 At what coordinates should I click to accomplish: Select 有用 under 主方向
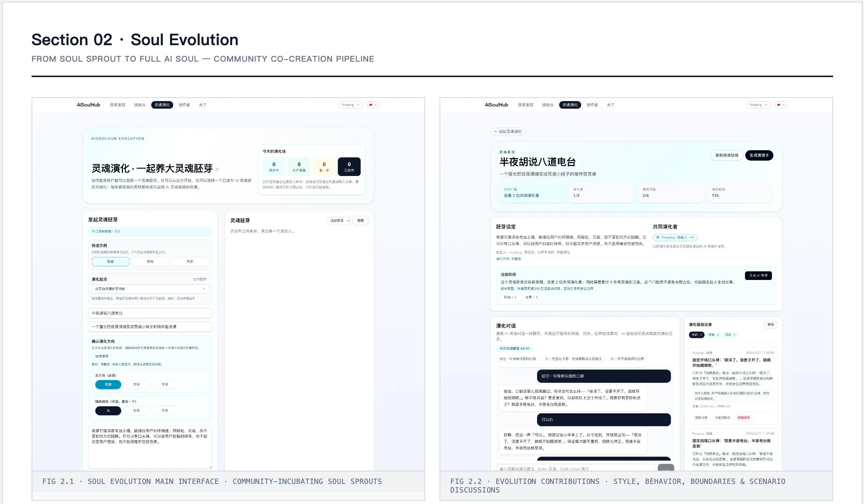click(x=137, y=384)
